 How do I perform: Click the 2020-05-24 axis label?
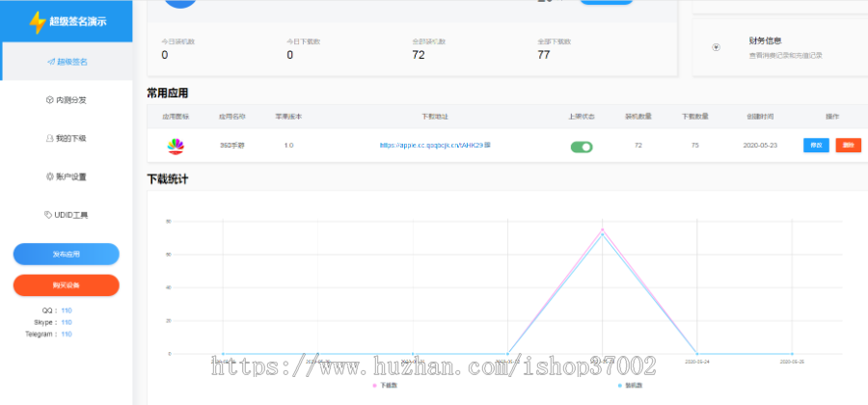(697, 362)
